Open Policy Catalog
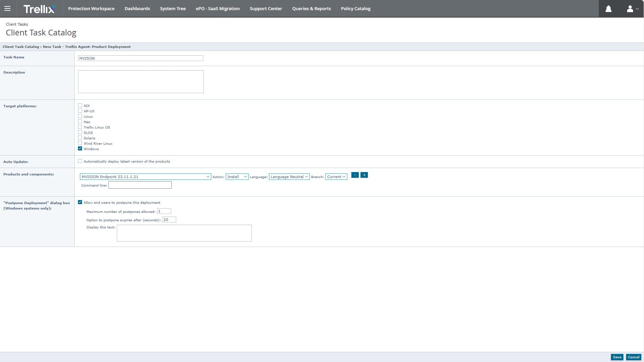 [x=356, y=8]
